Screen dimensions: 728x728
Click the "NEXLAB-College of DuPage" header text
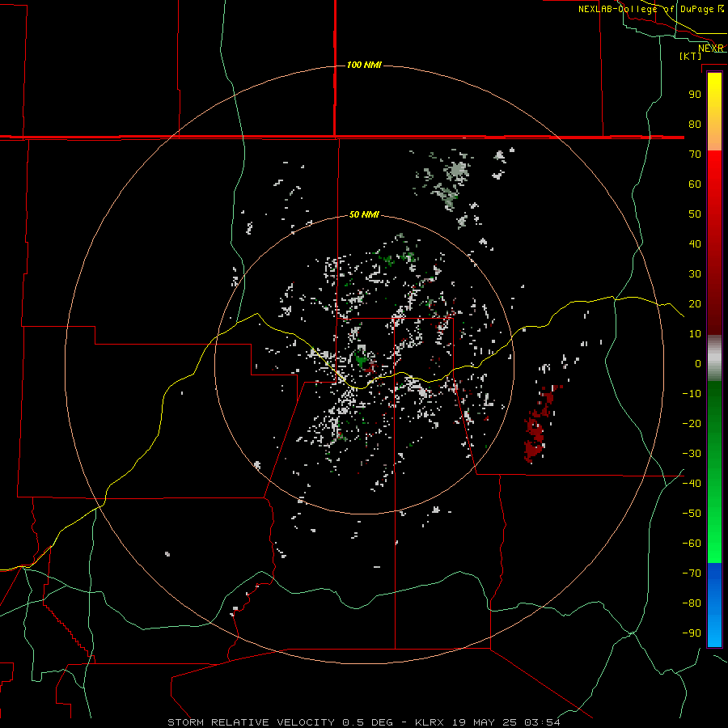click(x=646, y=9)
